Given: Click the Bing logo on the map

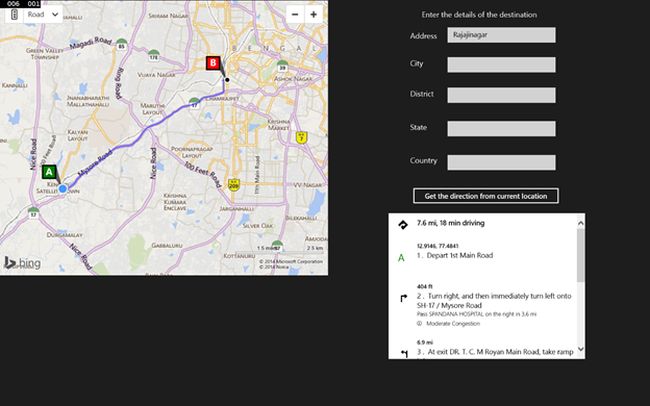Looking at the screenshot, I should (x=22, y=263).
